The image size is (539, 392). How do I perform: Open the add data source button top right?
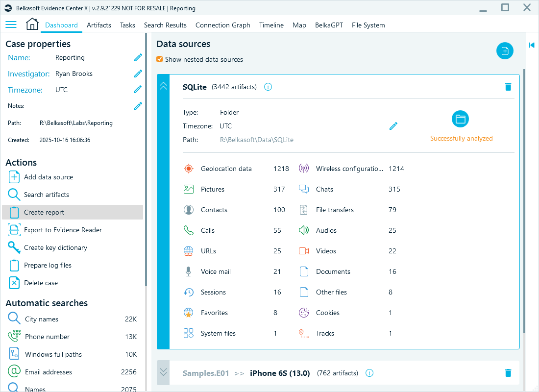505,50
